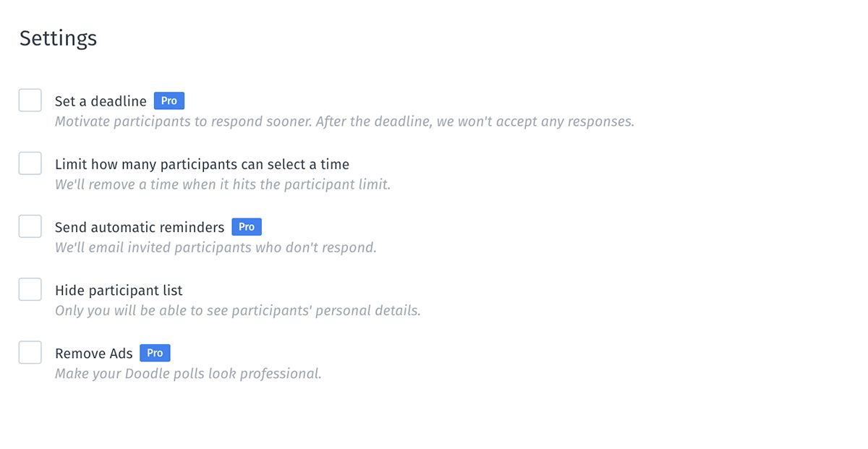The image size is (868, 449).
Task: Click the "We'll email invited participants" description
Action: click(216, 247)
